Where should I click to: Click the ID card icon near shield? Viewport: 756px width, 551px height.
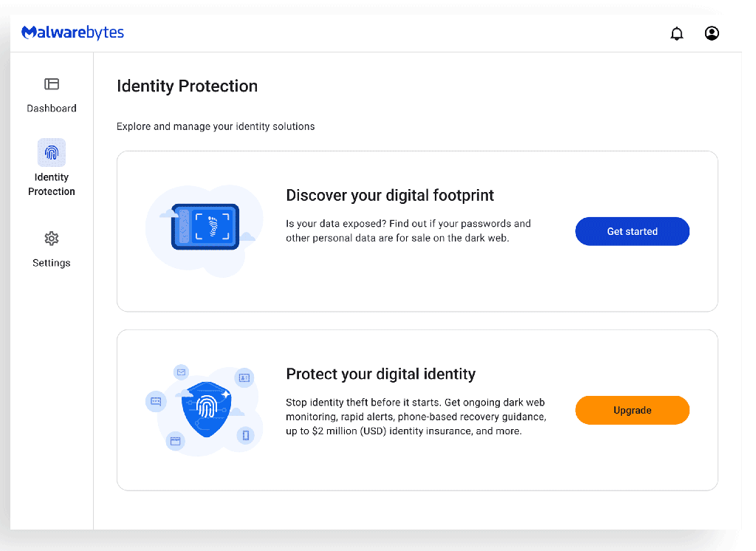coord(244,377)
